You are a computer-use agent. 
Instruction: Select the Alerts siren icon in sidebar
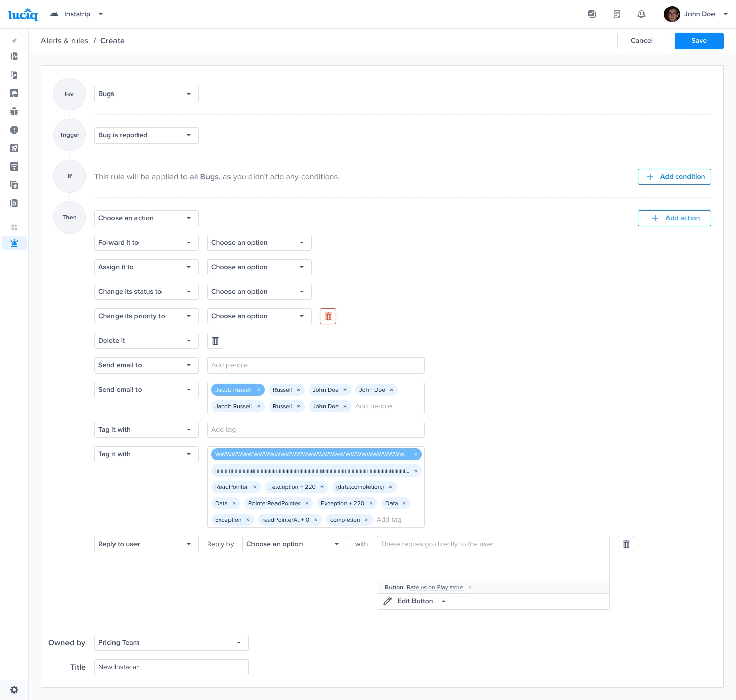[x=14, y=243]
